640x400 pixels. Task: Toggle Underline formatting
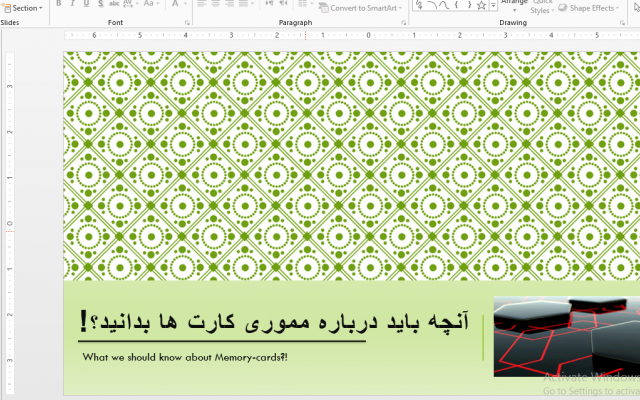86,4
